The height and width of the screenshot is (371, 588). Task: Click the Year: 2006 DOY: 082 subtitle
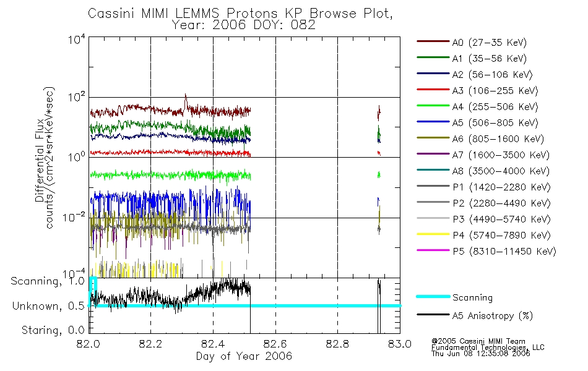[243, 25]
